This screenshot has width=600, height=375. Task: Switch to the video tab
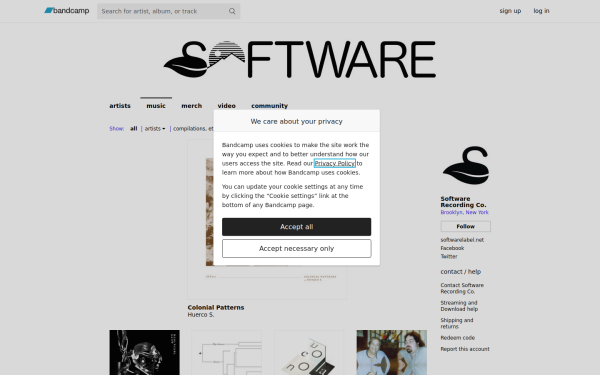pyautogui.click(x=227, y=106)
